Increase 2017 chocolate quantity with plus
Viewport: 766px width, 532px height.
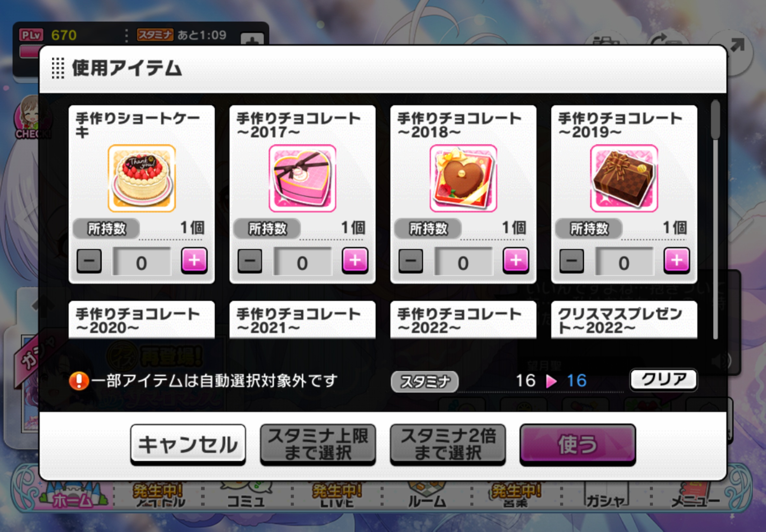click(x=355, y=261)
